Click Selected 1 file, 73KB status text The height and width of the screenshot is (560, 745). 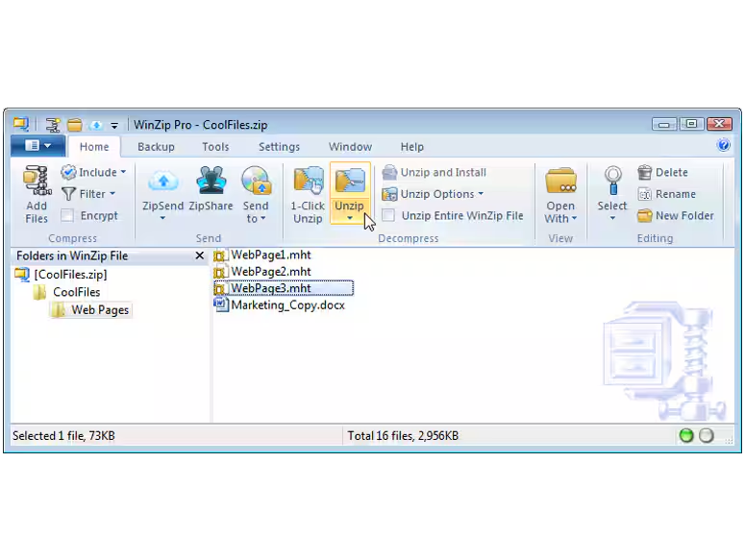tap(63, 436)
